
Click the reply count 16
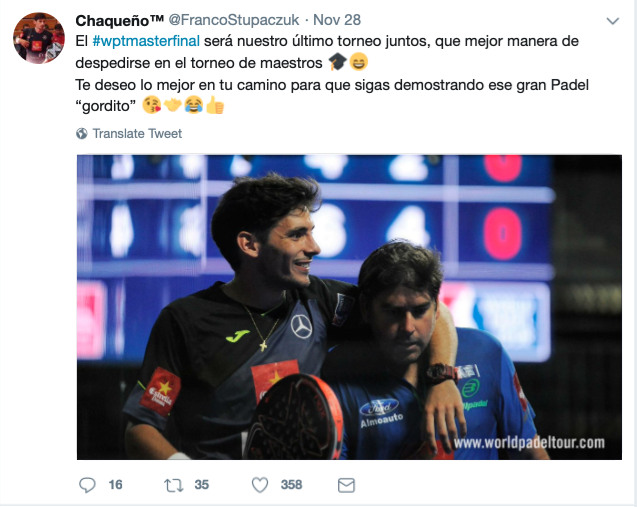coord(115,485)
